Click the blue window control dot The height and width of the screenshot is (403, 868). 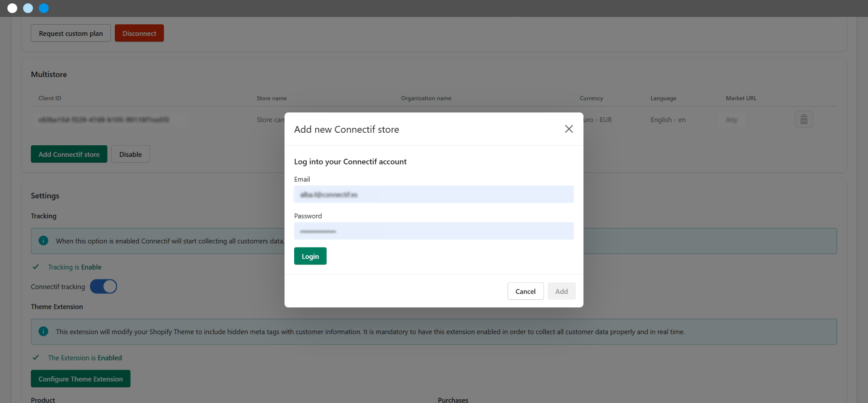pyautogui.click(x=44, y=8)
